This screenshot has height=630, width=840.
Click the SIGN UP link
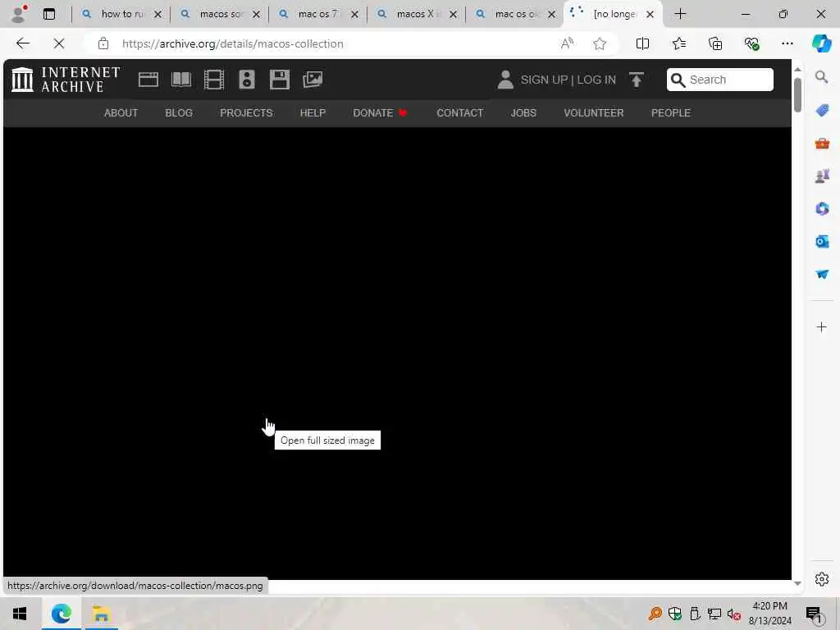point(544,80)
